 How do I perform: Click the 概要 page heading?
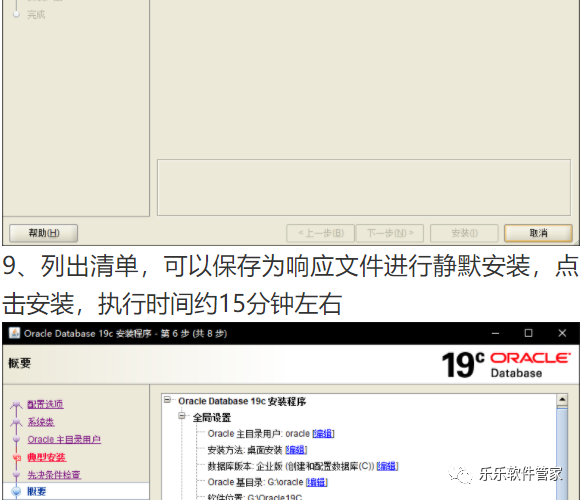pyautogui.click(x=20, y=363)
